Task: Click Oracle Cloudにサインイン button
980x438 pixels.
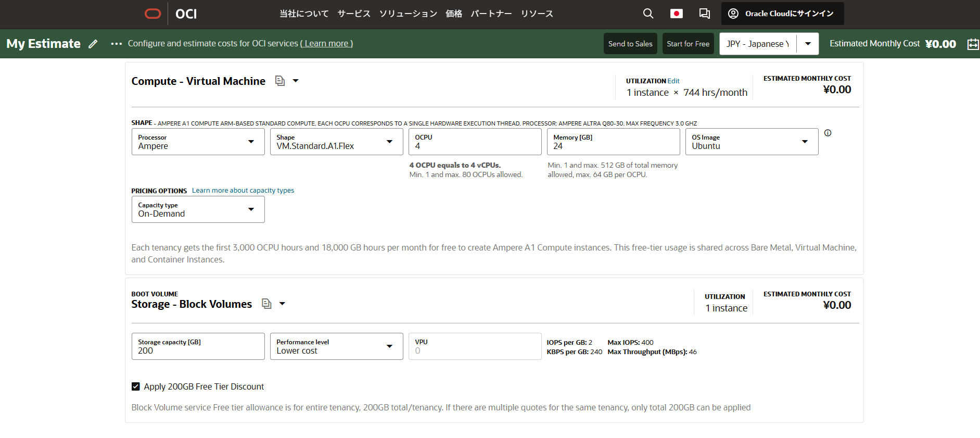Action: [x=782, y=14]
